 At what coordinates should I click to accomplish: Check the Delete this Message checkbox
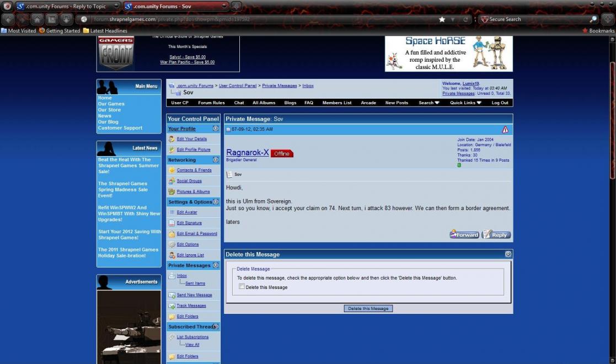pos(242,287)
